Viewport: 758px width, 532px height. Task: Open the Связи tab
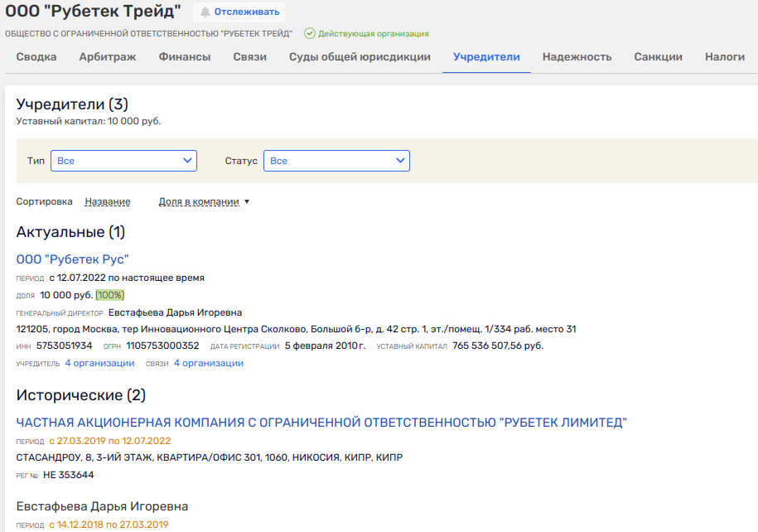click(x=250, y=56)
